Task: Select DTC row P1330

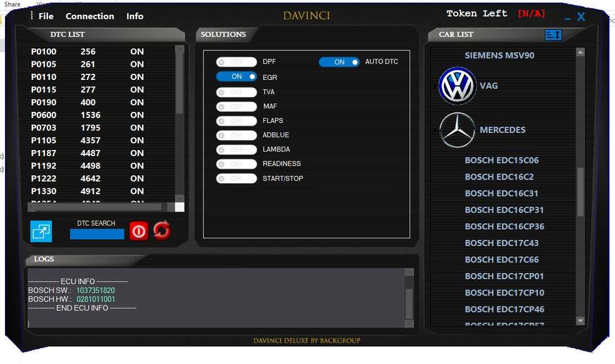Action: 87,191
